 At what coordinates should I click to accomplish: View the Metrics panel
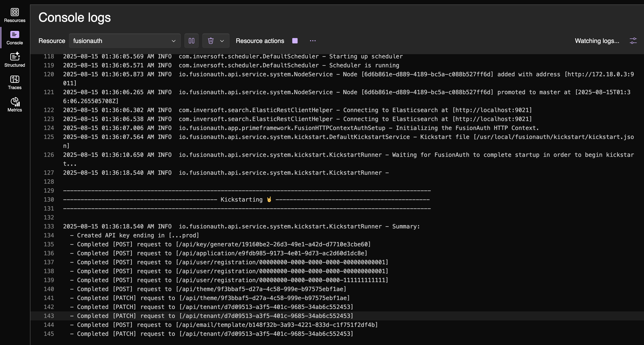tap(15, 104)
